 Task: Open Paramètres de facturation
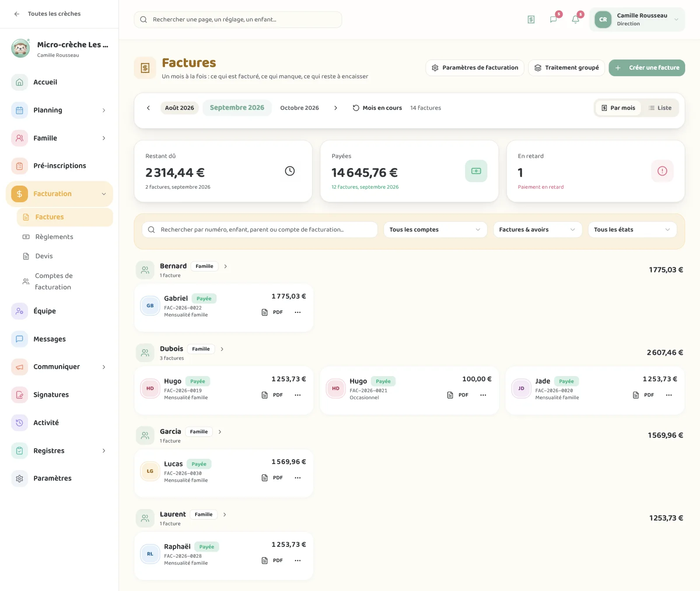click(475, 68)
